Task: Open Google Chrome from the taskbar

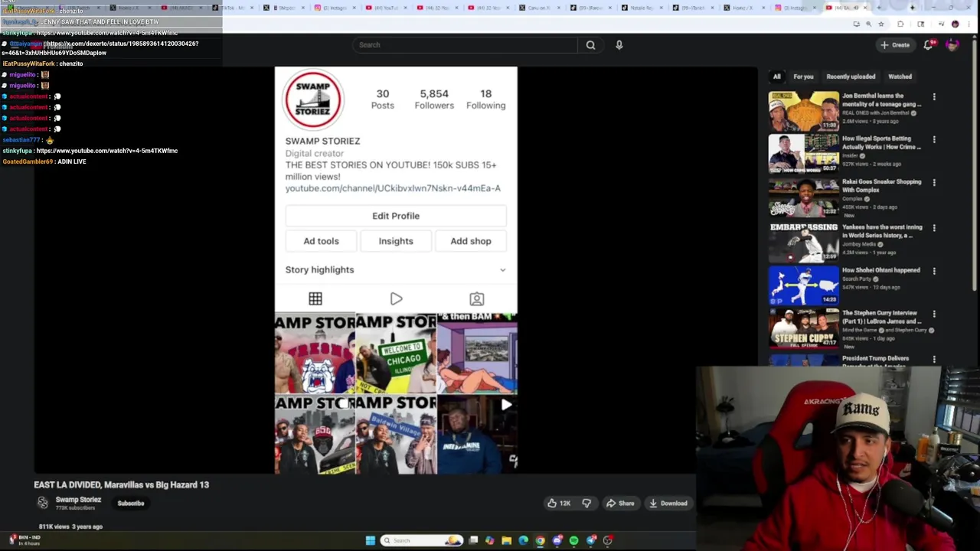Action: pyautogui.click(x=540, y=540)
